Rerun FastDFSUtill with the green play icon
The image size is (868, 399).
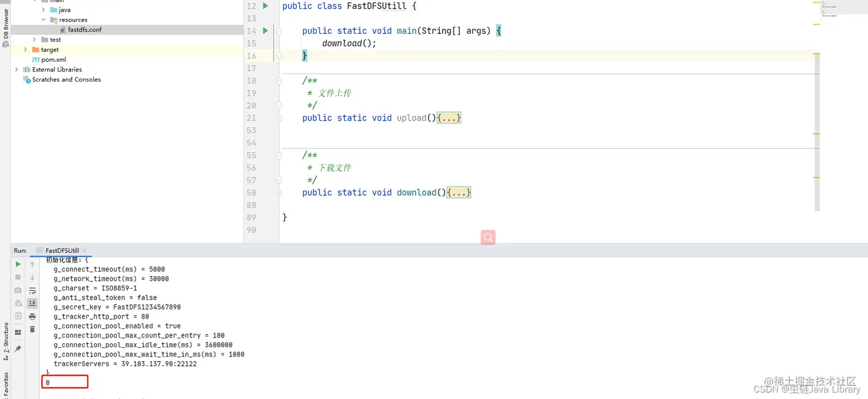pos(18,265)
